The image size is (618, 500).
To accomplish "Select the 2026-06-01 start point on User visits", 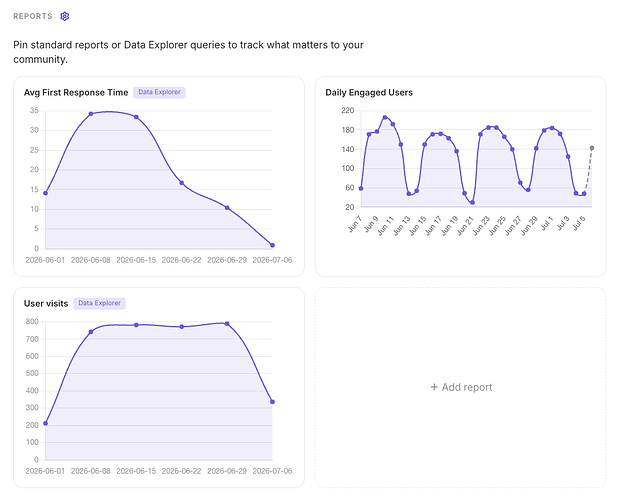I will (46, 423).
